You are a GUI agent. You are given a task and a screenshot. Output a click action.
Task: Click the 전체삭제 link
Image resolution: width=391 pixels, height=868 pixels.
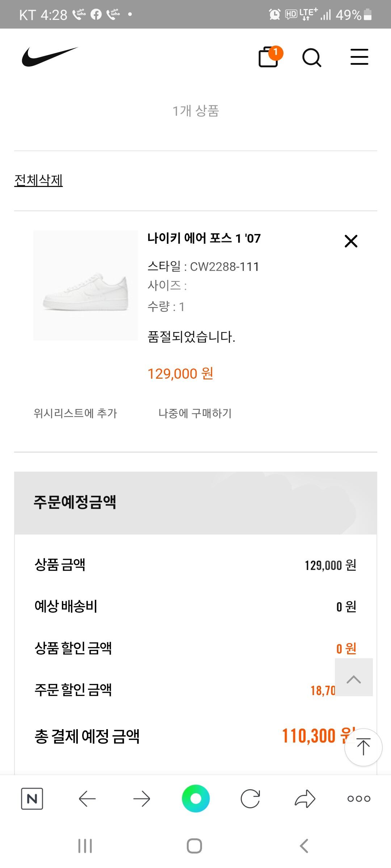click(38, 180)
